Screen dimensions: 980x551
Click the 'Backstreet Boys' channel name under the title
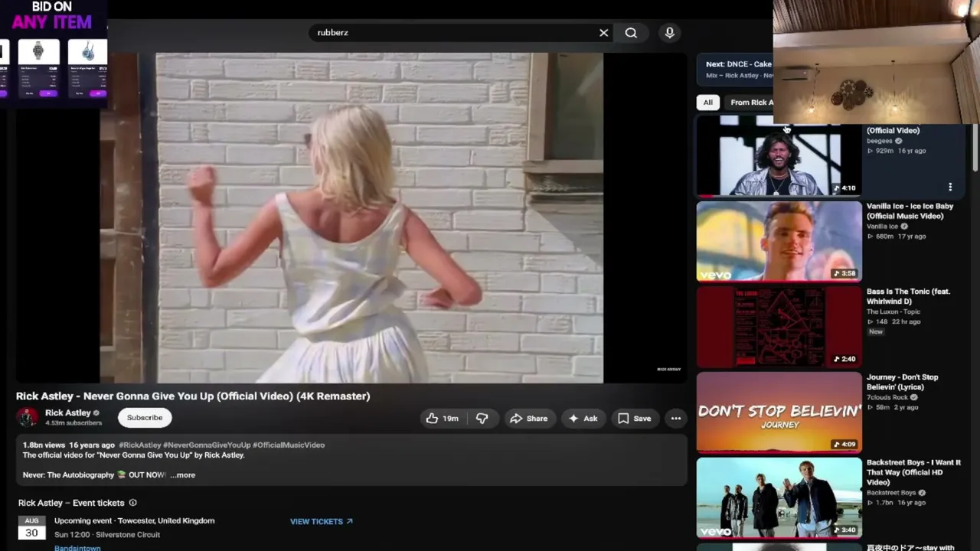pyautogui.click(x=891, y=493)
